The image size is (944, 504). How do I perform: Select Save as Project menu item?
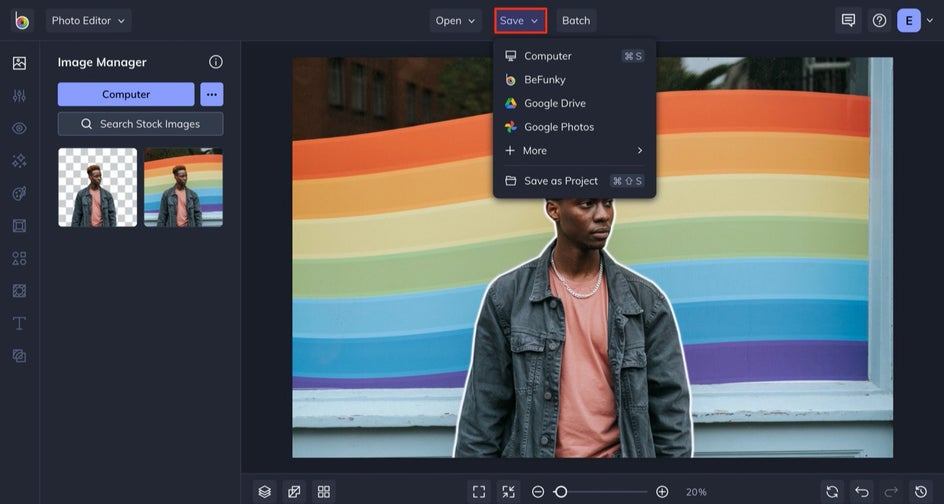point(574,181)
